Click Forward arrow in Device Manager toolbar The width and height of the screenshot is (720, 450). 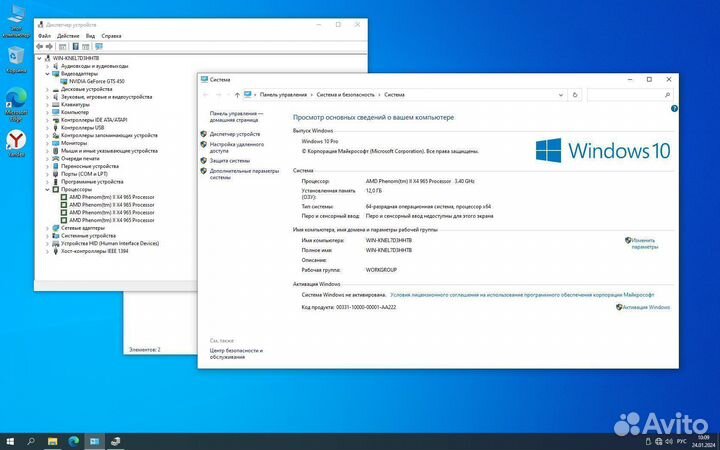tap(49, 46)
